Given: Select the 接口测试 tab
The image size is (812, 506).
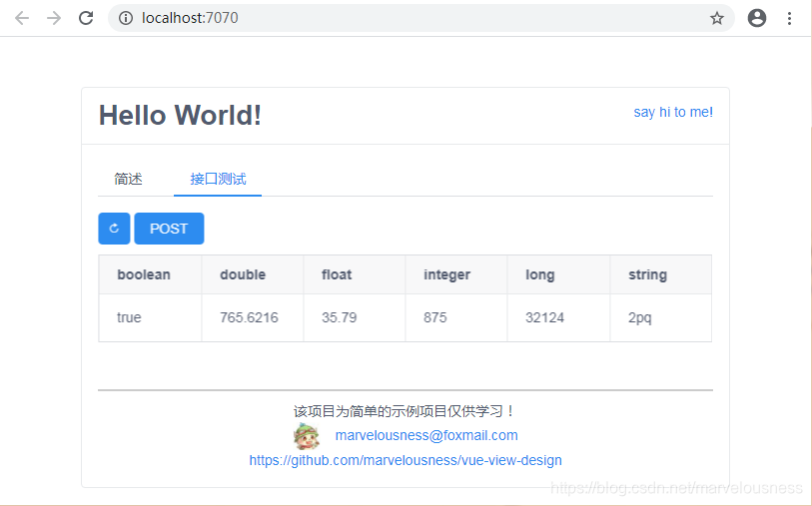Looking at the screenshot, I should 218,179.
